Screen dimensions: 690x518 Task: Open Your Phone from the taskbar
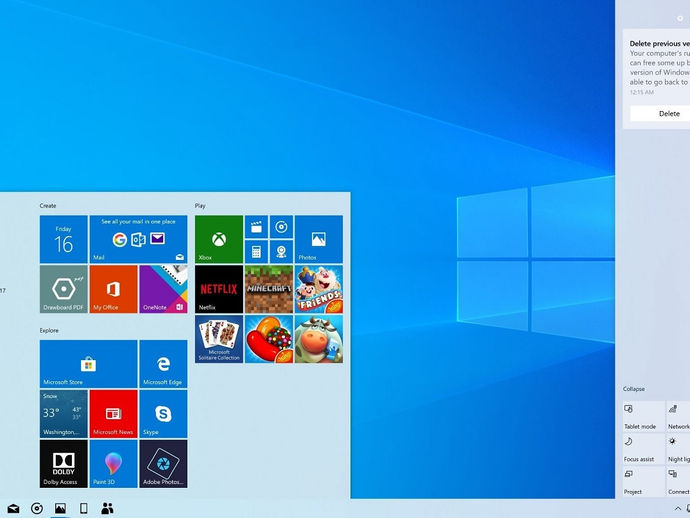[84, 509]
